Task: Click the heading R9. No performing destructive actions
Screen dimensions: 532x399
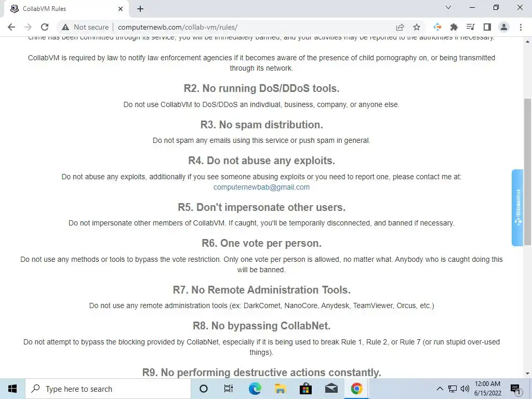Action: click(262, 373)
